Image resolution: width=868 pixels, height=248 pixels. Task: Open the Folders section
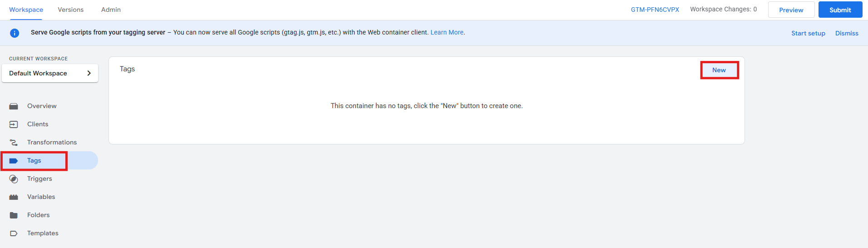(x=49, y=215)
